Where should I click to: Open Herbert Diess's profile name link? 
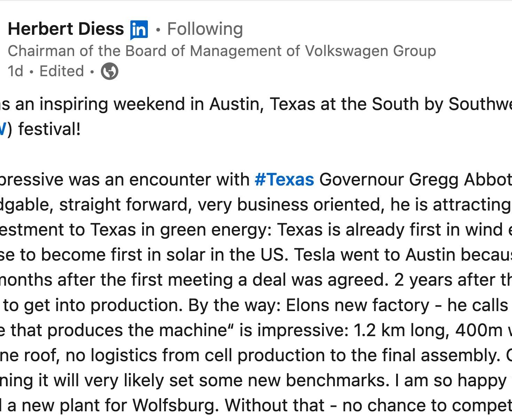(x=66, y=29)
